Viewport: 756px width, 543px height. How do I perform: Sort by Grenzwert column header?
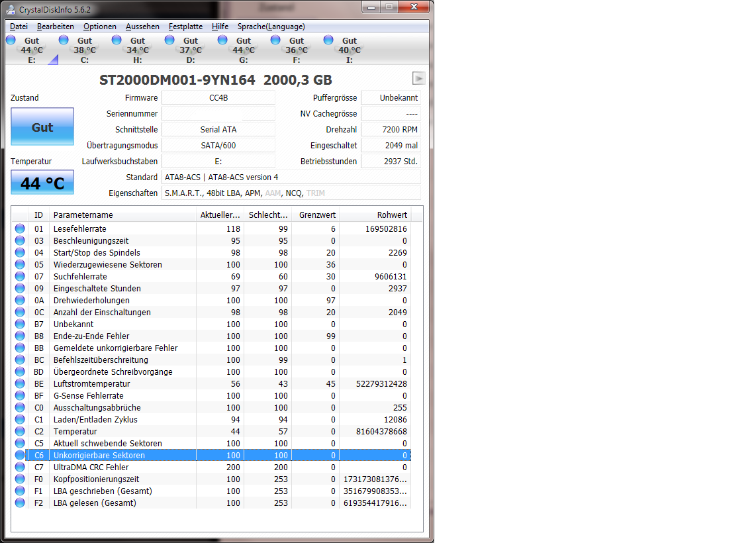click(x=315, y=215)
